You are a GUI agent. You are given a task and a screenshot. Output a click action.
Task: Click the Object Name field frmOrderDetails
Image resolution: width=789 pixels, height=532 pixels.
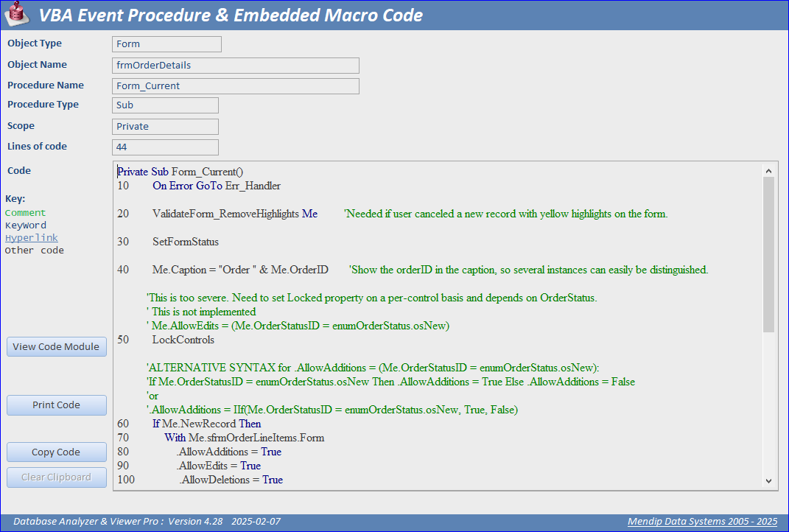(x=236, y=66)
